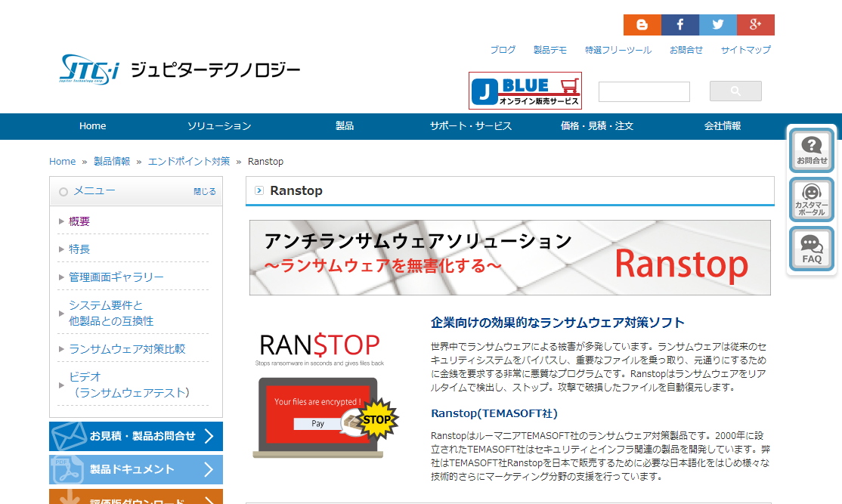This screenshot has width=842, height=504.
Task: Open the お問合せ top link
Action: 686,50
